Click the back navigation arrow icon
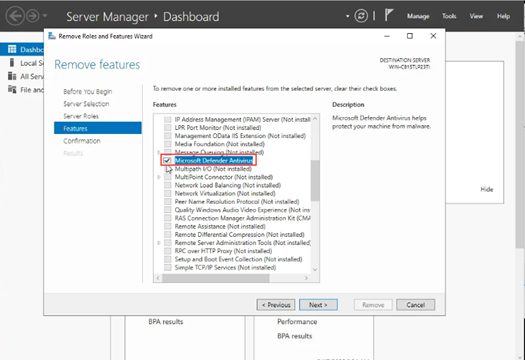 coord(15,16)
